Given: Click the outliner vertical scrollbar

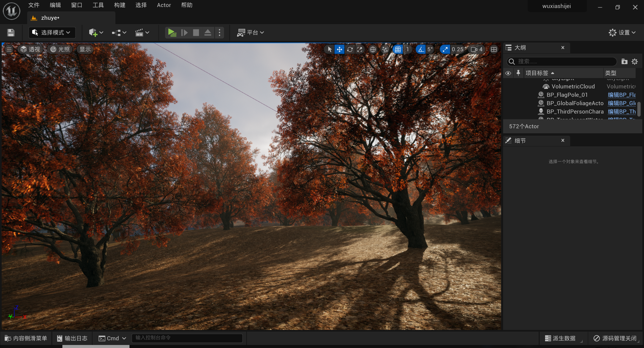Looking at the screenshot, I should [x=639, y=110].
